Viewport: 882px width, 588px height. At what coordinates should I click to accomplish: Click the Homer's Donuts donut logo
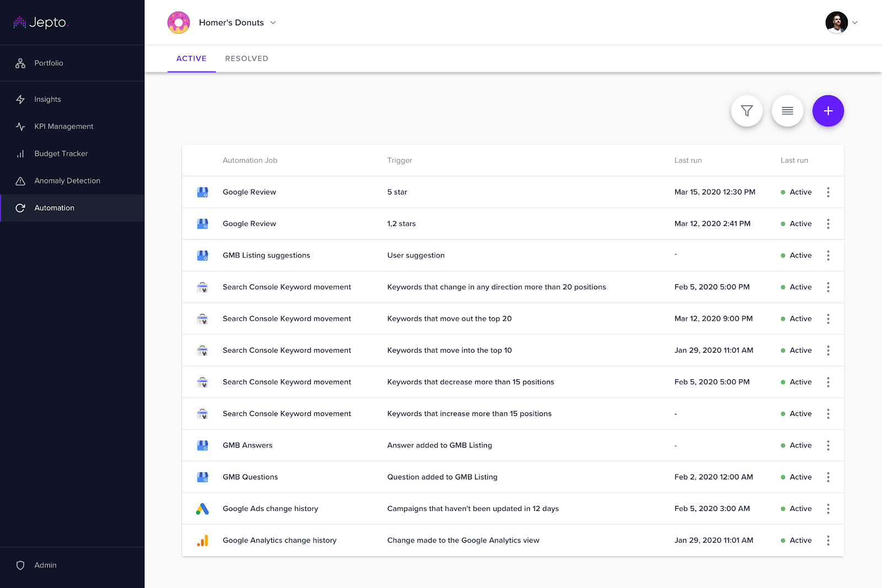click(x=179, y=23)
